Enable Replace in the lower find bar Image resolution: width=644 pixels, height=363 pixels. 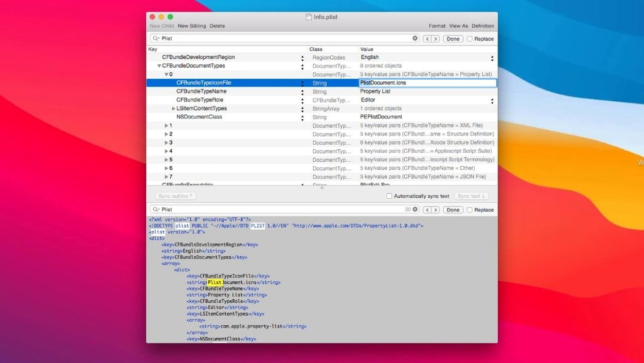tap(470, 210)
